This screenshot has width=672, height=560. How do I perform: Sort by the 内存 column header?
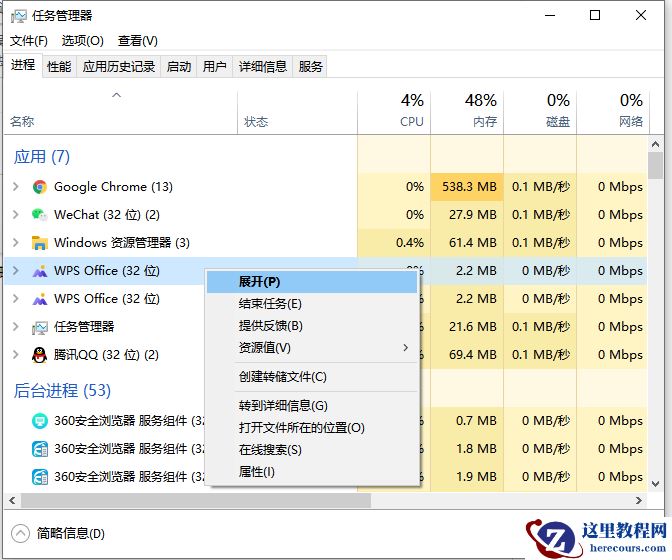467,112
